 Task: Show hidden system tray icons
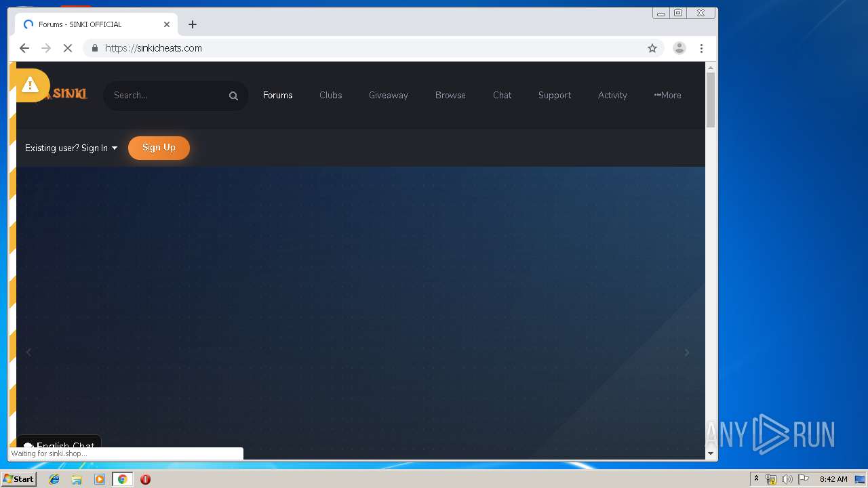[x=756, y=479]
